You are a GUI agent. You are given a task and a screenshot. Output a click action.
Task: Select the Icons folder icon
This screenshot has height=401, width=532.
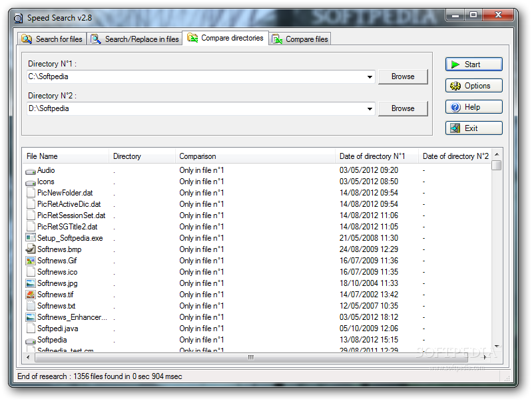tap(31, 182)
